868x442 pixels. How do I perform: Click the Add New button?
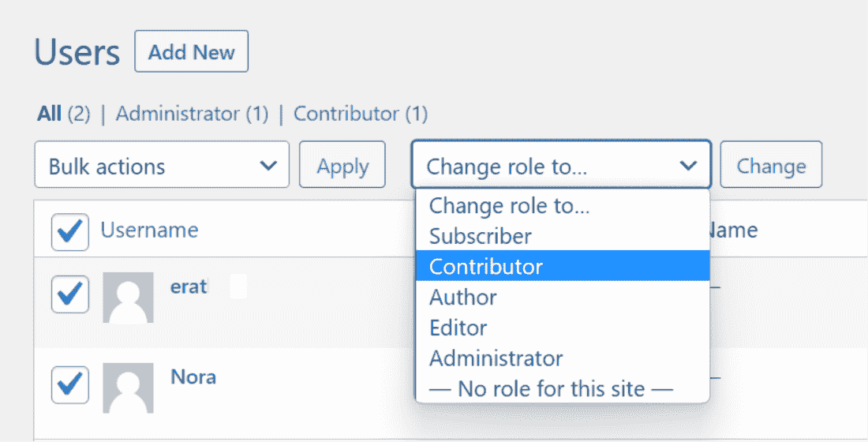(192, 52)
